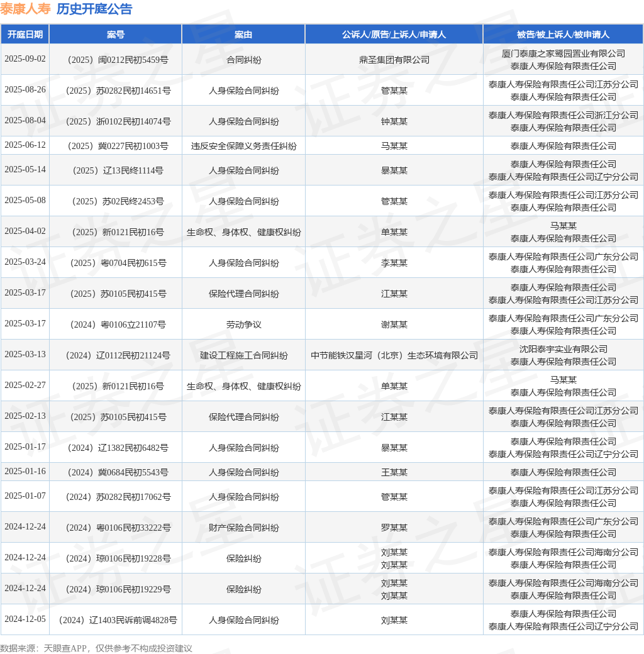
Task: Select date 2025-02-27
Action: pos(25,385)
